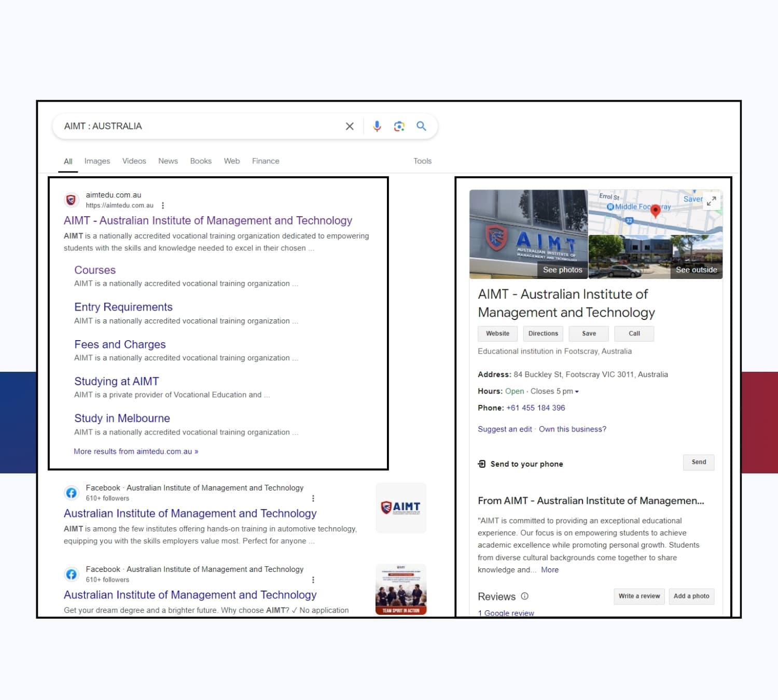
Task: Click More results from aimtedu.com.au
Action: point(136,452)
